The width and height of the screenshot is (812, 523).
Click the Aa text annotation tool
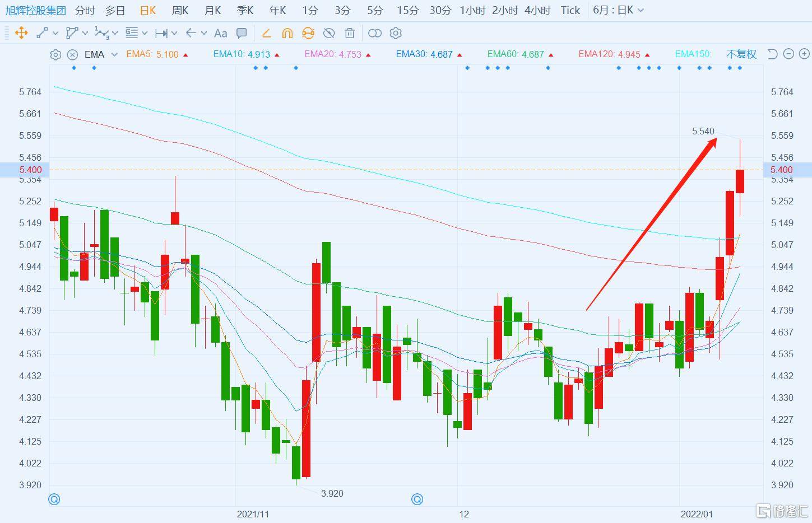point(221,33)
